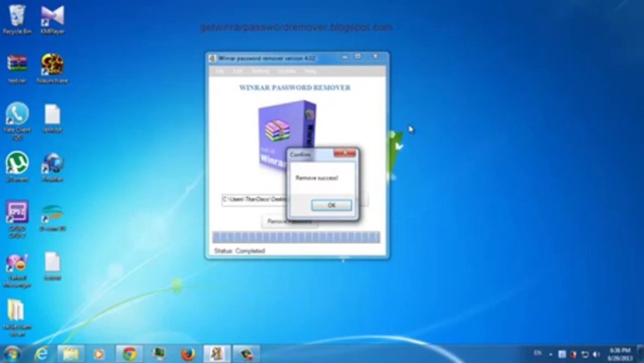The image size is (644, 363).
Task: Select the Yate Client phone icon
Action: click(17, 121)
